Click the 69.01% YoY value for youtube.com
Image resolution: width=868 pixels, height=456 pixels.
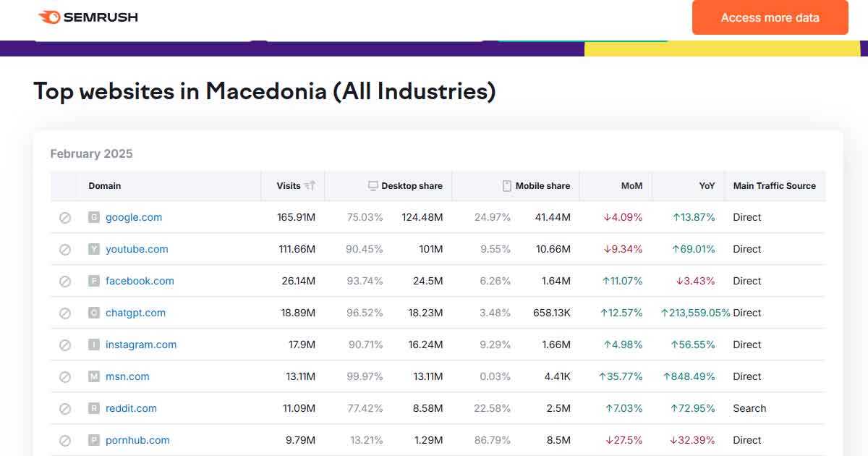pyautogui.click(x=693, y=249)
